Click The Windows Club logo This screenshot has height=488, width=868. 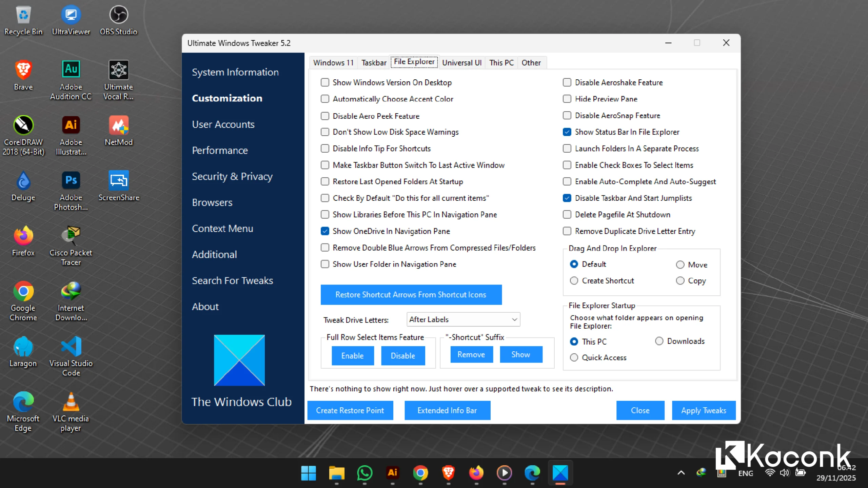[239, 360]
